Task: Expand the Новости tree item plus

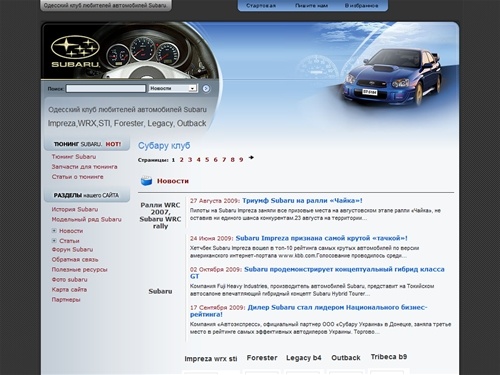Action: [x=54, y=230]
